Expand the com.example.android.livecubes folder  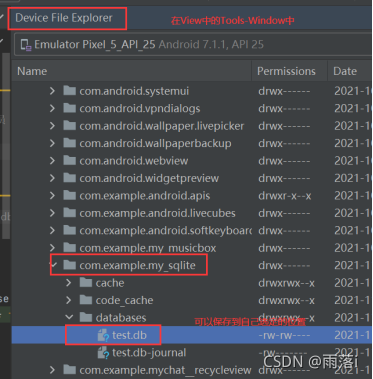click(52, 213)
